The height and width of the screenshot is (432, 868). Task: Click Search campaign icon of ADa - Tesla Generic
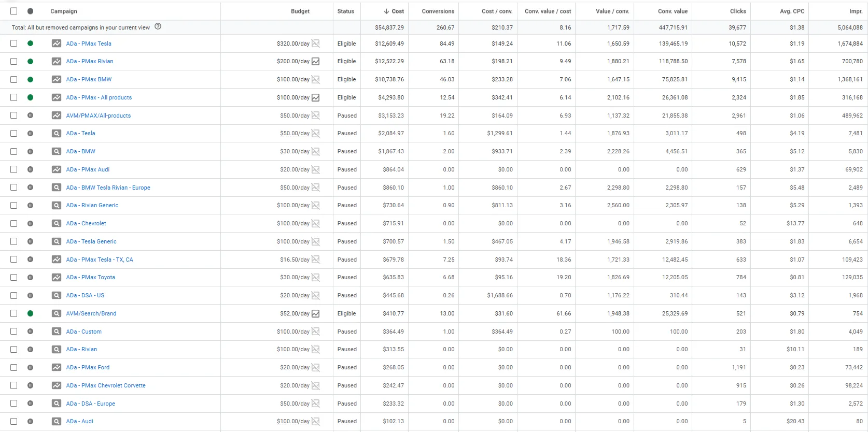tap(57, 241)
